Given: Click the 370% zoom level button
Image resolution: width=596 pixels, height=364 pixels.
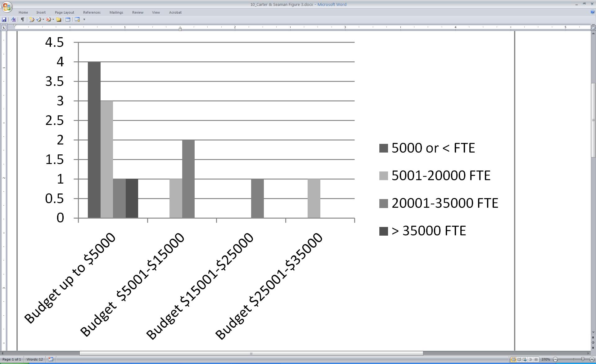Looking at the screenshot, I should click(x=545, y=359).
